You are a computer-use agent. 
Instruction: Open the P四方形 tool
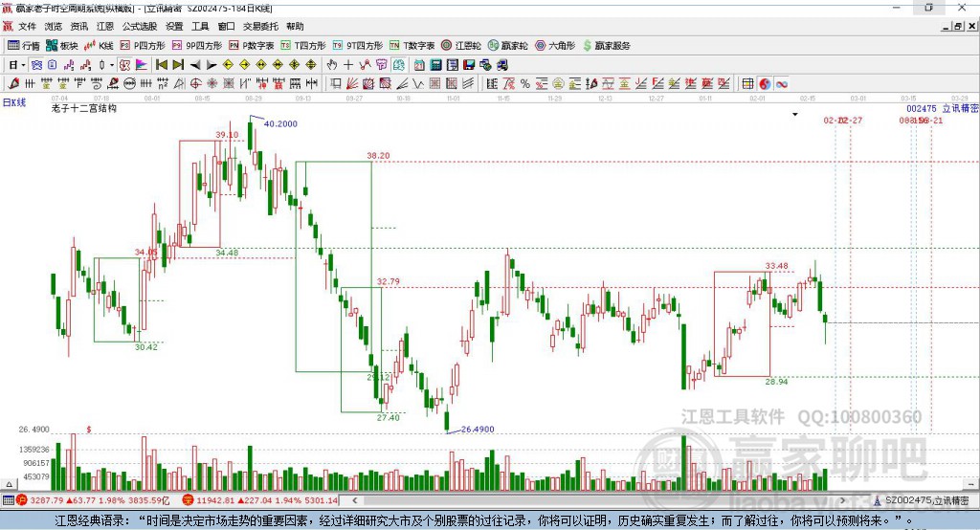tap(143, 46)
